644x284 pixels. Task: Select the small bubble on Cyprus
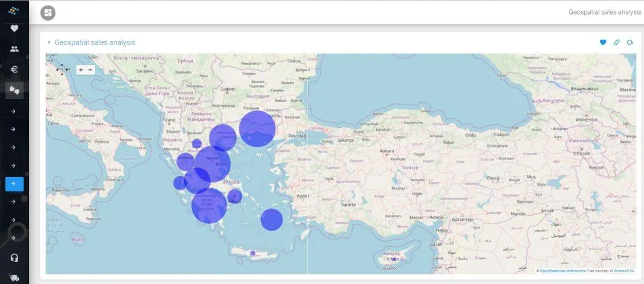[394, 259]
